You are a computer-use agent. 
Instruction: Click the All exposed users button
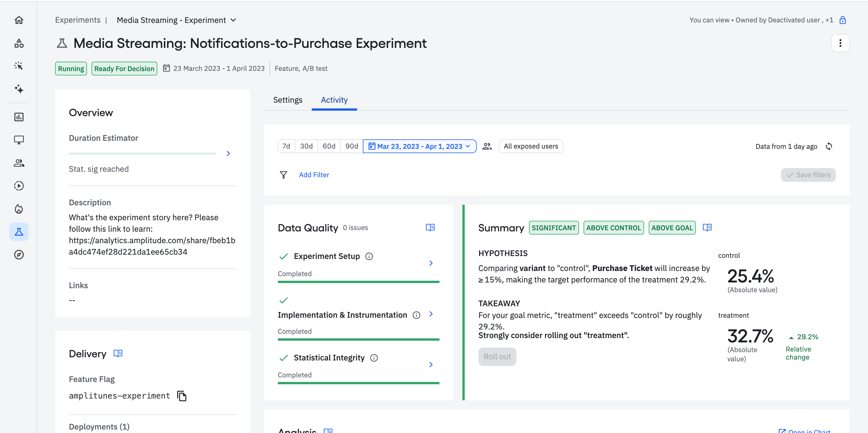point(531,146)
